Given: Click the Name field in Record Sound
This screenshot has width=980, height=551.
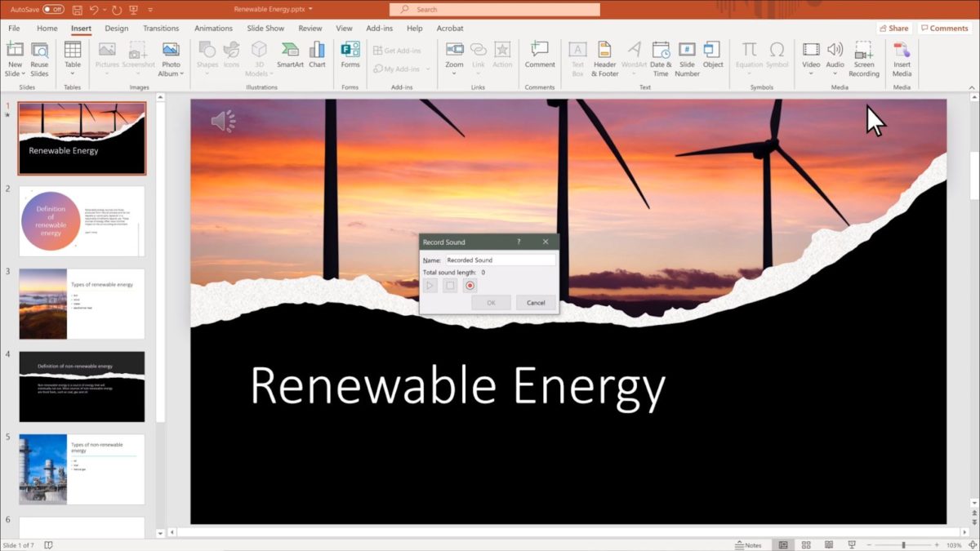Looking at the screenshot, I should click(500, 260).
